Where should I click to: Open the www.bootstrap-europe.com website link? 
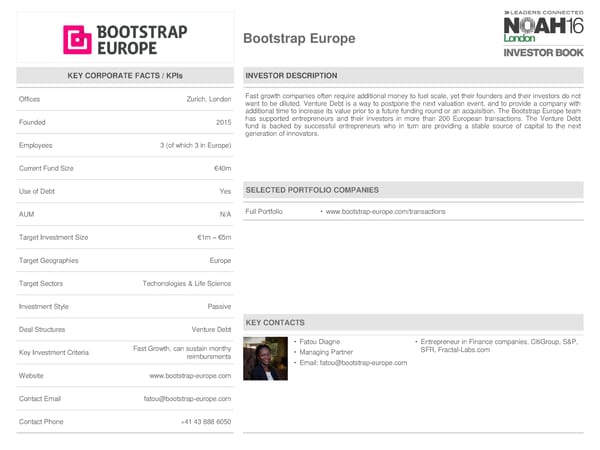[190, 375]
